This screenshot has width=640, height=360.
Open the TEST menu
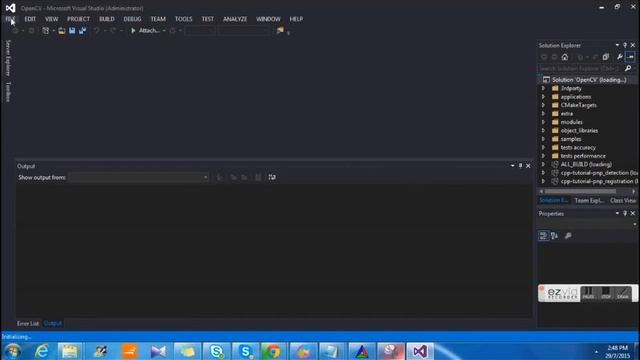point(207,19)
